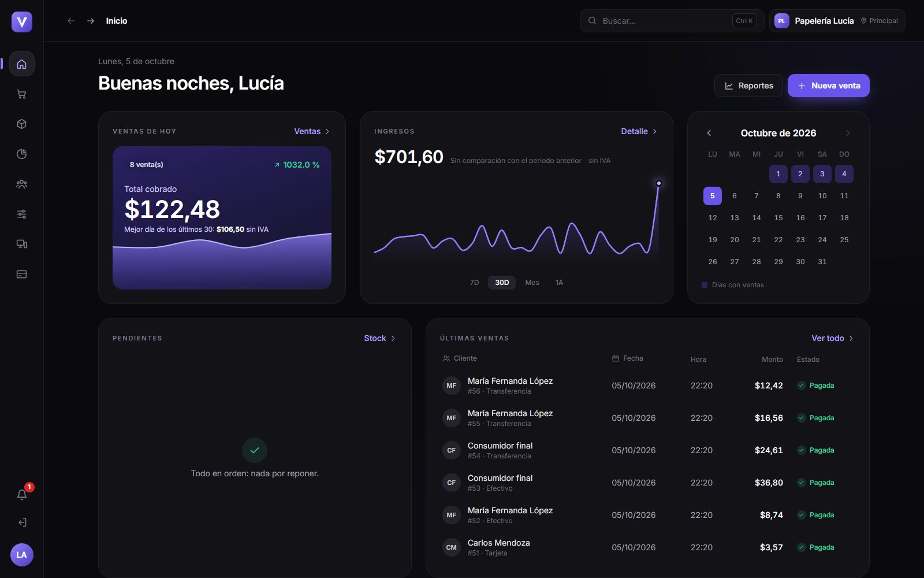Sort by the Fecha column header
The width and height of the screenshot is (924, 578).
(x=627, y=358)
